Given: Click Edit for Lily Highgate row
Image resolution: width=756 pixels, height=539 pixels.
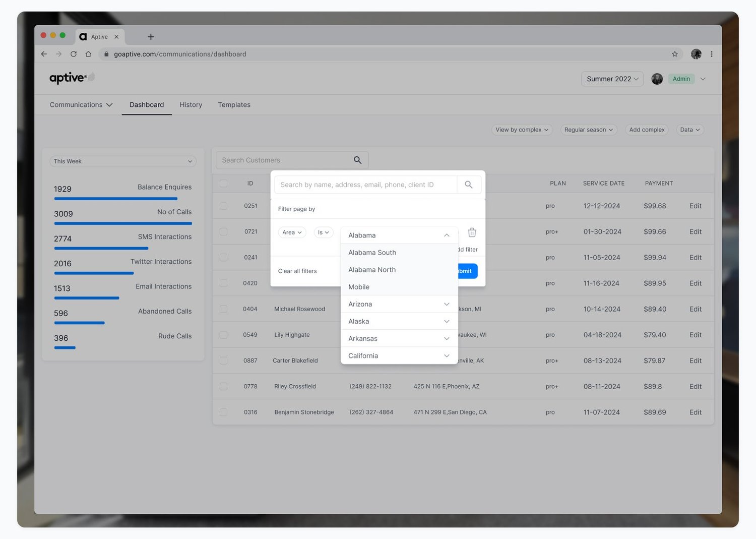Looking at the screenshot, I should coord(696,335).
